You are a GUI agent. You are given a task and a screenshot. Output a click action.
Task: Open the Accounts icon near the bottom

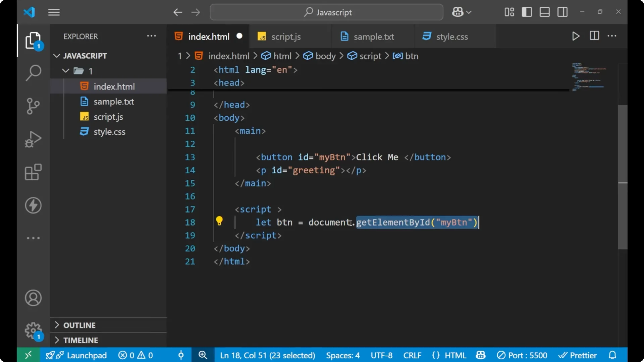coord(33,298)
